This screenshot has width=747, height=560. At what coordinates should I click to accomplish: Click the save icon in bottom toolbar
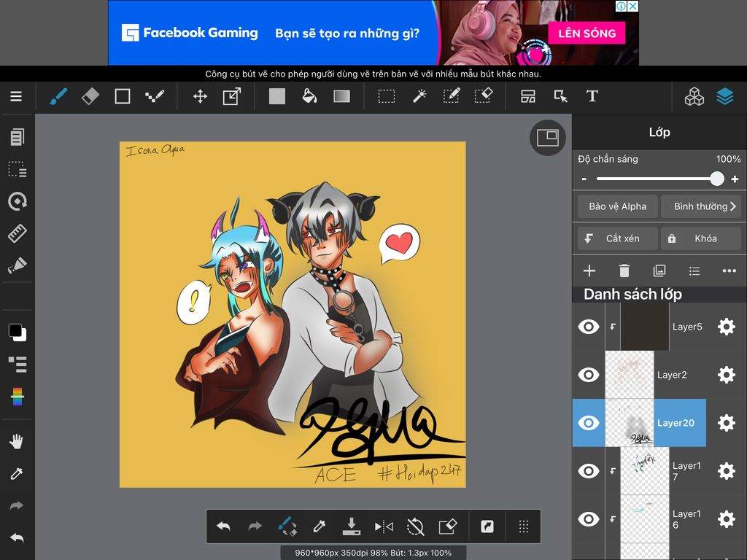tap(352, 526)
